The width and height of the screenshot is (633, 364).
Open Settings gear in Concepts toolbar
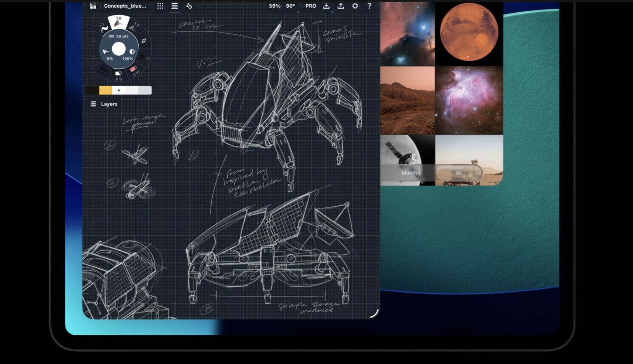click(x=355, y=6)
